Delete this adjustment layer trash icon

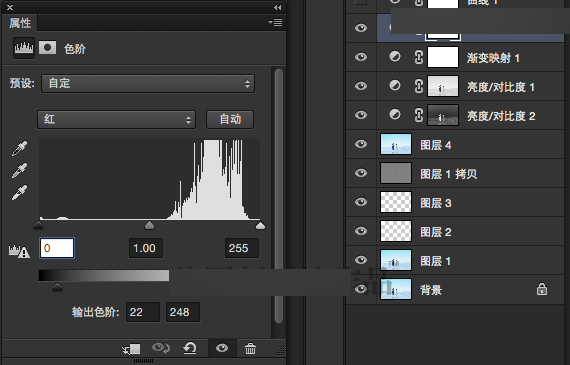tap(250, 349)
